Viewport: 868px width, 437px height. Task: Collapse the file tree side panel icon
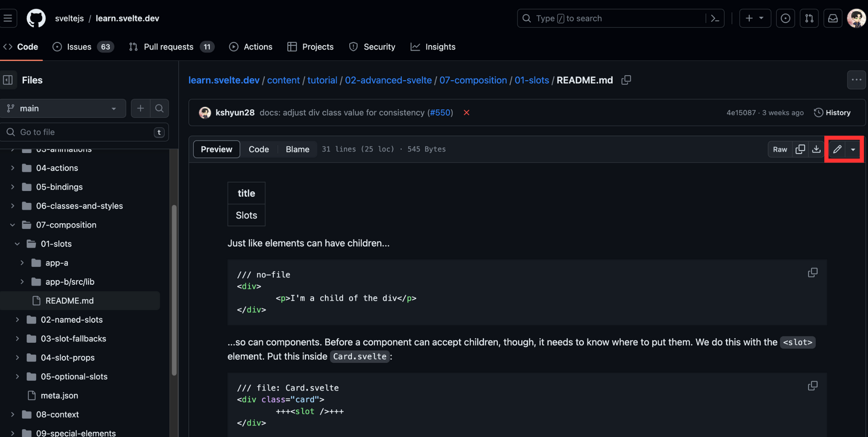click(8, 80)
